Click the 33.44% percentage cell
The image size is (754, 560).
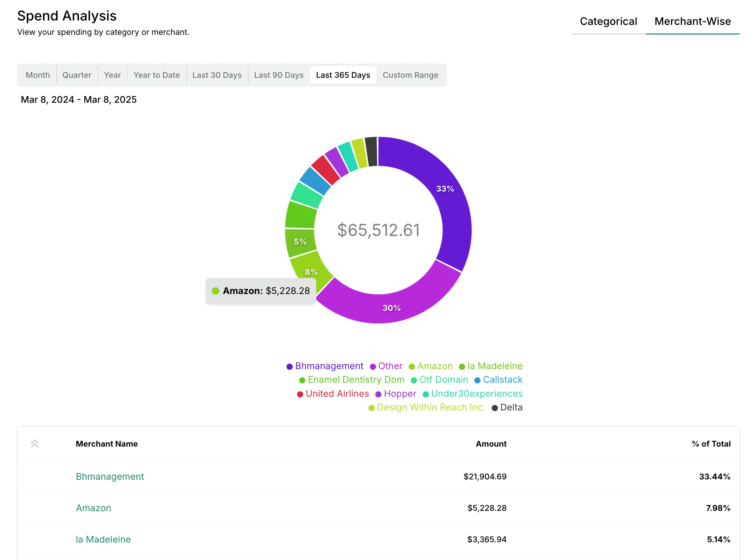(x=715, y=477)
